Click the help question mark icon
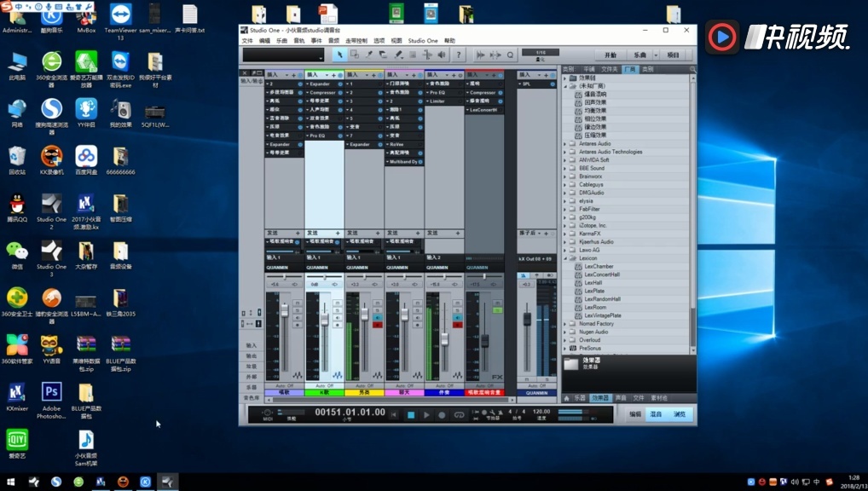Viewport: 868px width, 491px height. (458, 55)
